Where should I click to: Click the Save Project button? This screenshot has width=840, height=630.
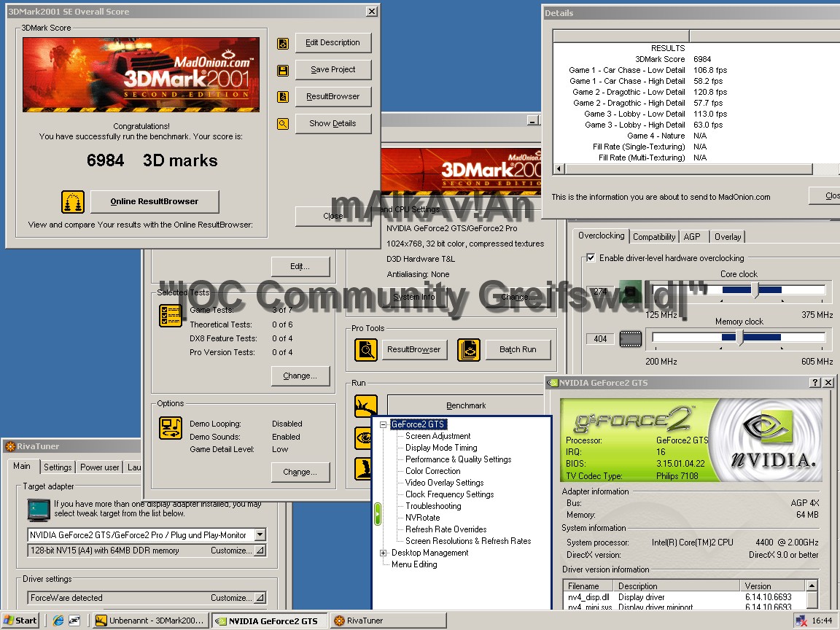(332, 69)
